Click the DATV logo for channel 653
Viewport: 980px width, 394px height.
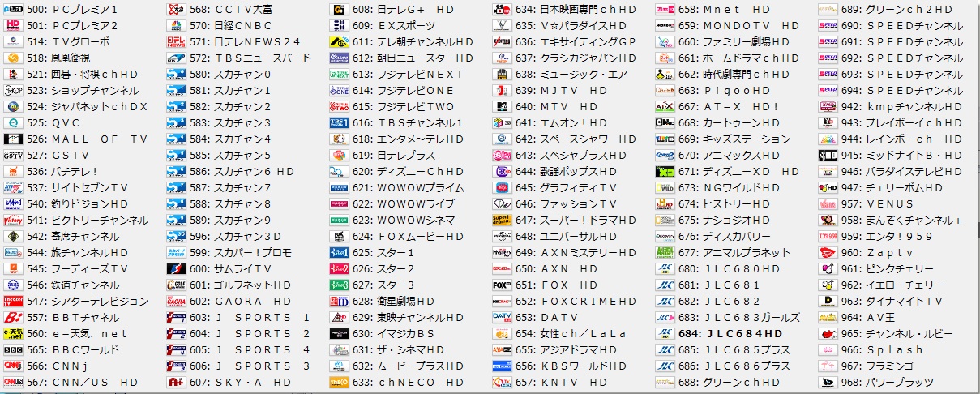[x=503, y=317]
